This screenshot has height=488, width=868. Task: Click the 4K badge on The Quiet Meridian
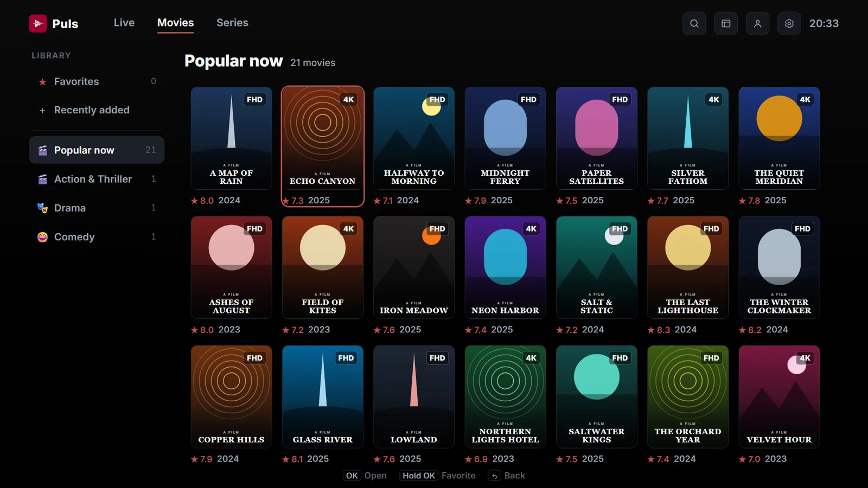pos(805,100)
